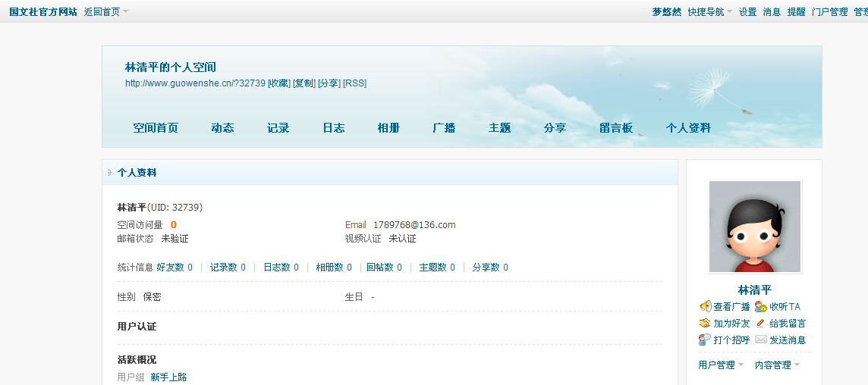Open 梦悠然 user account link
868x385 pixels.
(x=666, y=11)
